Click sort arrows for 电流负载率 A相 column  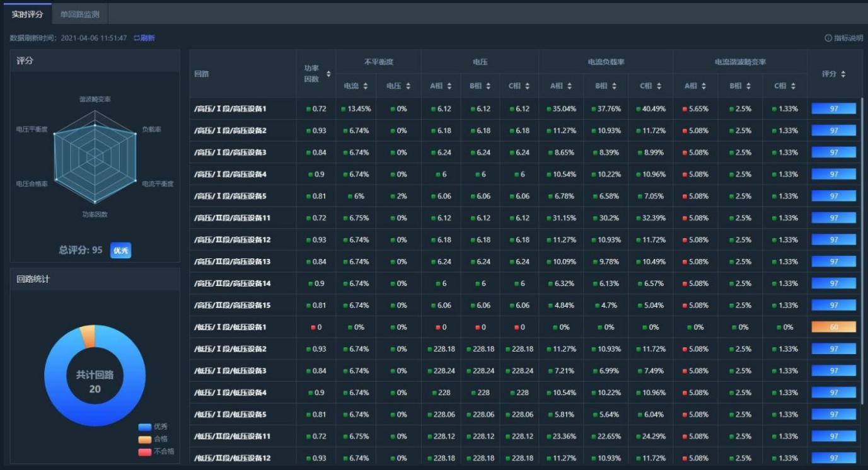[569, 86]
